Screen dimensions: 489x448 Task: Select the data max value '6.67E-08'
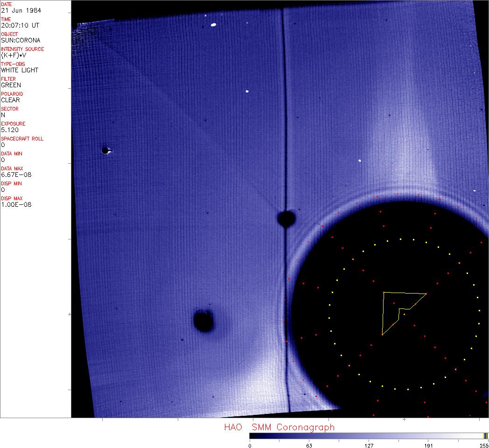tap(15, 175)
